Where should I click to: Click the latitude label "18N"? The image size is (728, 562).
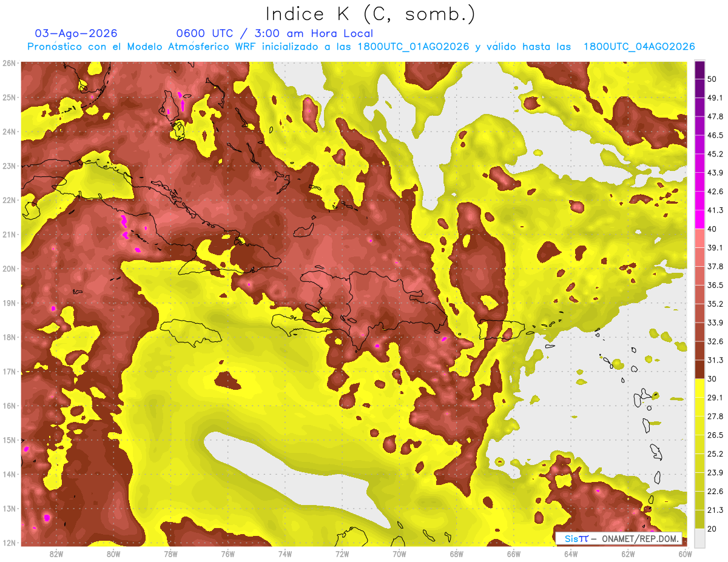coord(9,337)
